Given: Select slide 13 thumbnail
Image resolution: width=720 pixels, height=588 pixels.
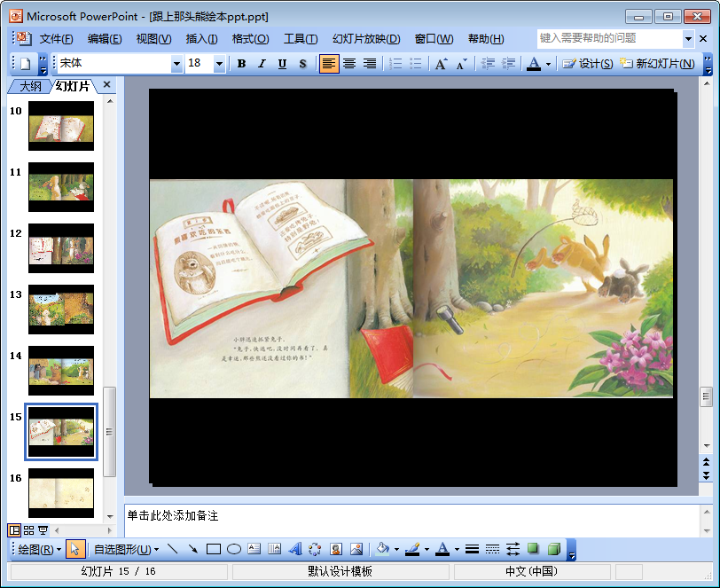Looking at the screenshot, I should pos(61,310).
